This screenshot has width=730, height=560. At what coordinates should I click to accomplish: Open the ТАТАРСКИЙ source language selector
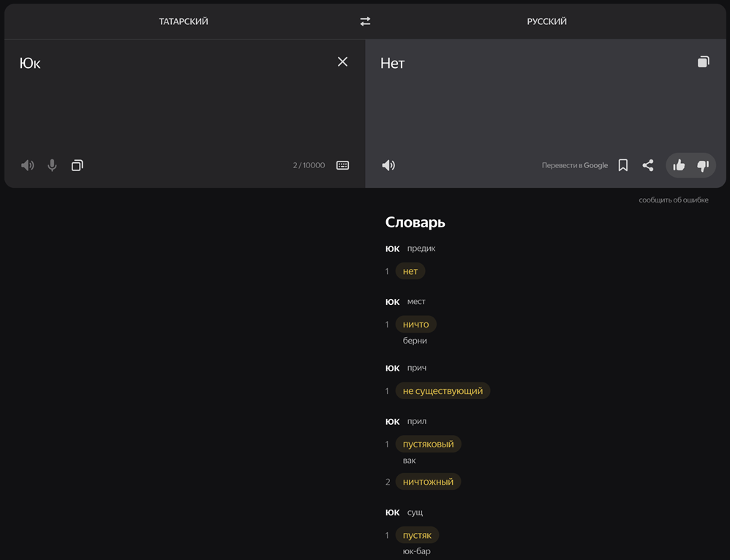pos(184,21)
